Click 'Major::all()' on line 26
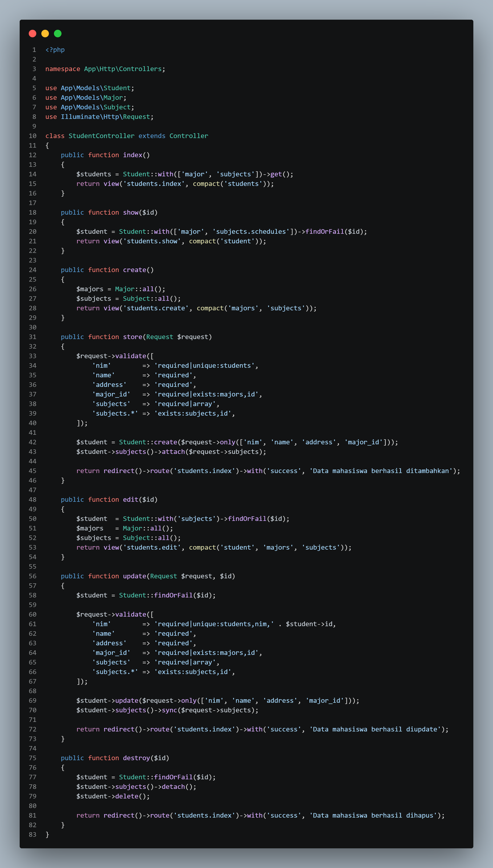This screenshot has width=493, height=868. [x=138, y=289]
